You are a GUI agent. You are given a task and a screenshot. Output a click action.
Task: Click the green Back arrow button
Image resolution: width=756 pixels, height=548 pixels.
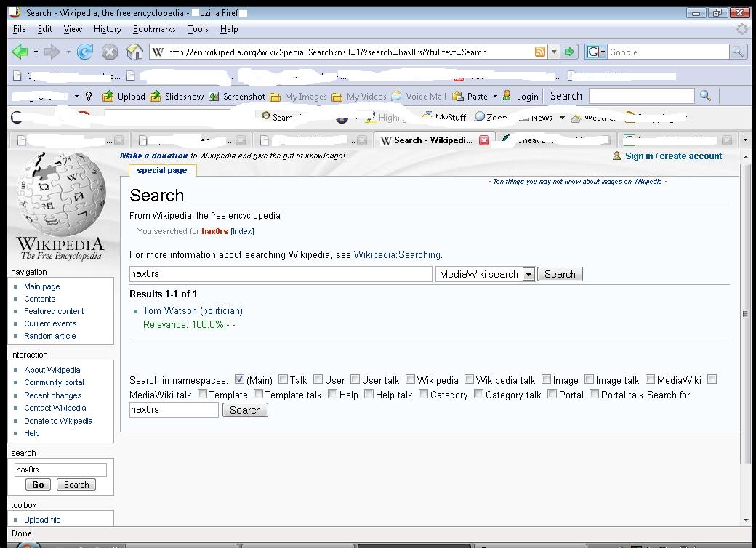(x=20, y=52)
